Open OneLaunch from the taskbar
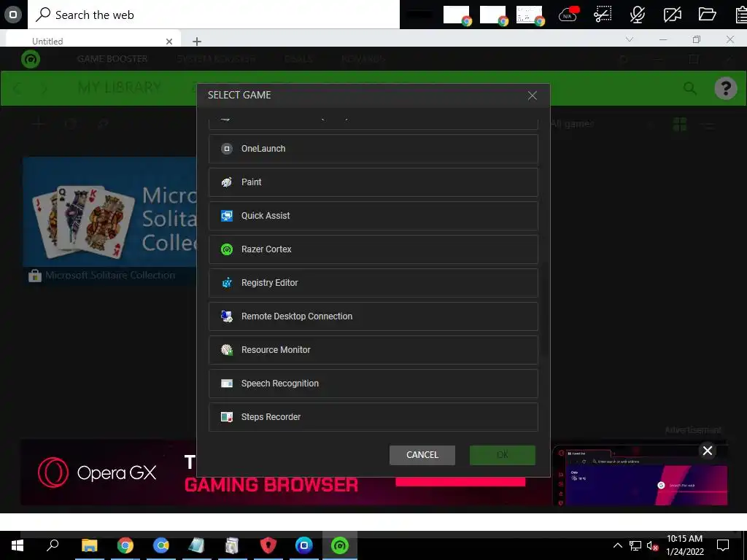 [x=304, y=545]
